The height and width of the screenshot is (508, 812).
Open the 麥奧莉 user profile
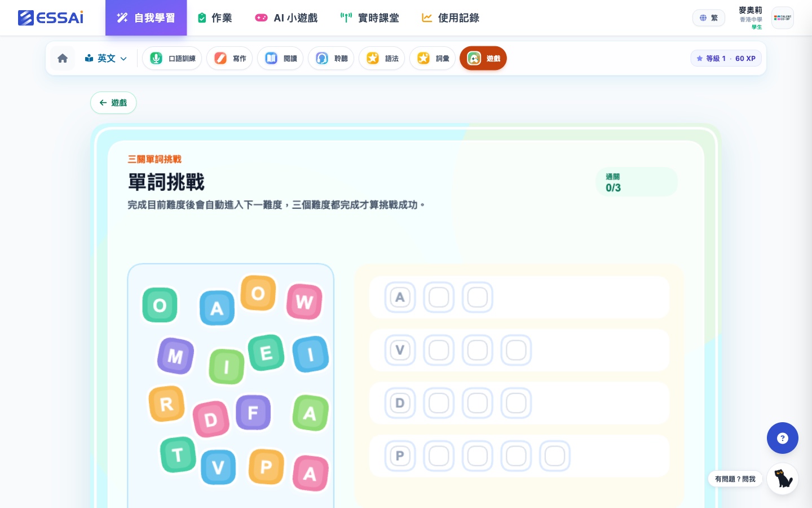(x=751, y=18)
